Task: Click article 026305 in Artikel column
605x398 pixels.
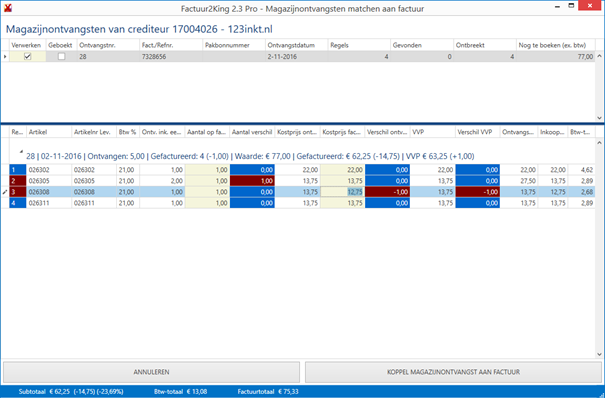Action: [x=49, y=181]
